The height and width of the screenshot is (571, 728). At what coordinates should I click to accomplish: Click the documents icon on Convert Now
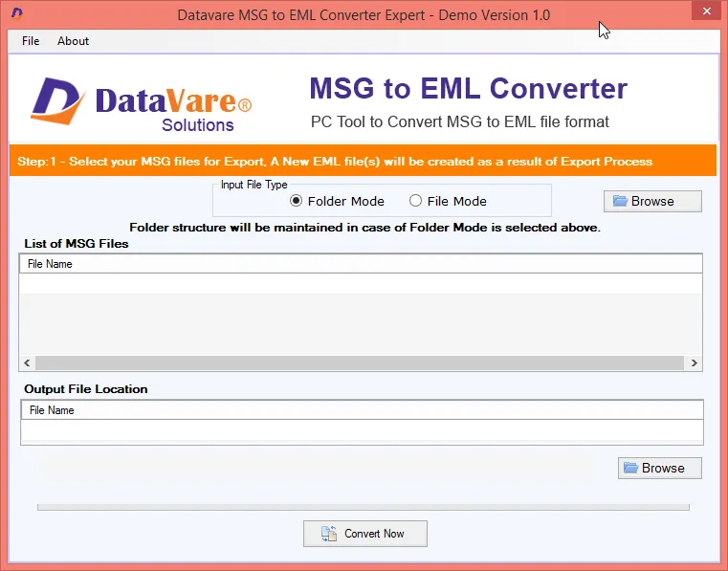(329, 534)
